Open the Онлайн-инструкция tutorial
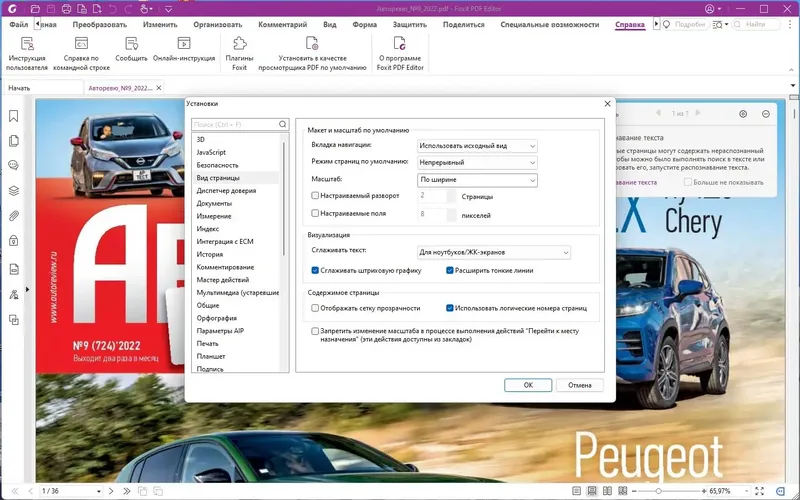 pos(184,49)
